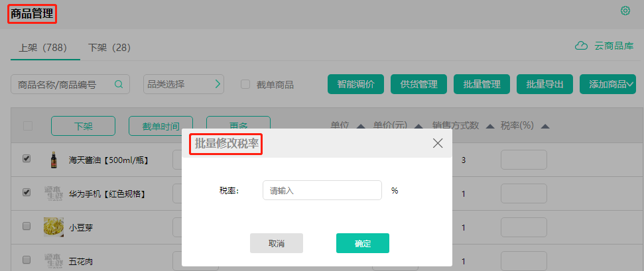
Task: Click 商品管理 page title
Action: coord(32,13)
